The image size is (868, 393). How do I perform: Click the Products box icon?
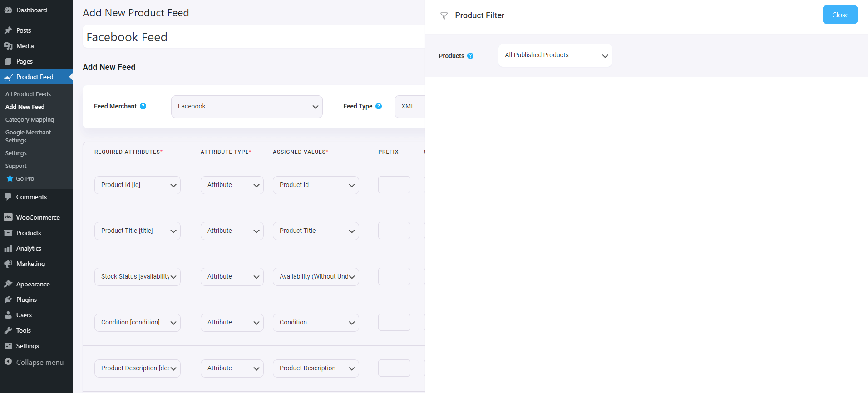8,233
